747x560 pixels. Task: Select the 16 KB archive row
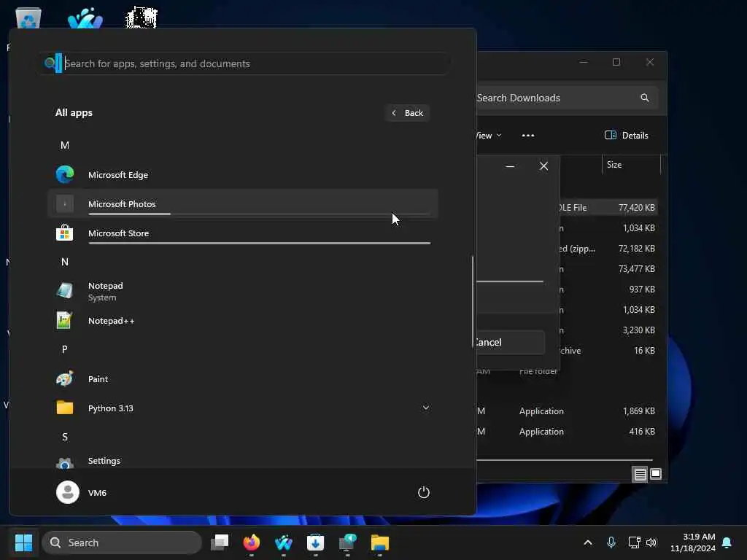pyautogui.click(x=609, y=351)
